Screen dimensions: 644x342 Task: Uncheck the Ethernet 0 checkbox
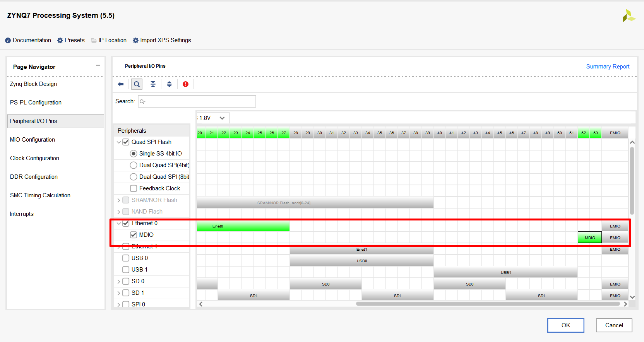[x=126, y=223]
